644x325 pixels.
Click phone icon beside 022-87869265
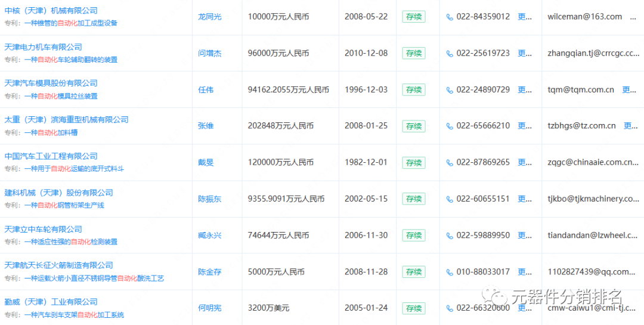[450, 163]
